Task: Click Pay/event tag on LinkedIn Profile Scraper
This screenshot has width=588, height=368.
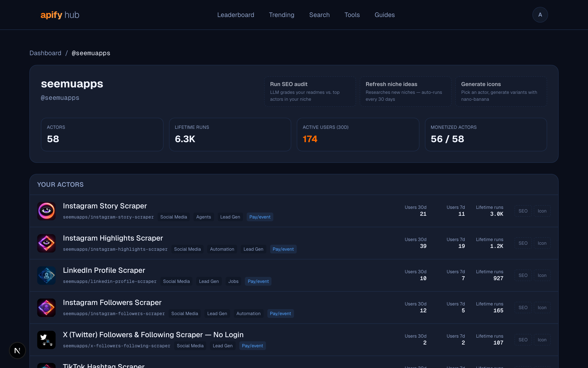Action: [258, 281]
